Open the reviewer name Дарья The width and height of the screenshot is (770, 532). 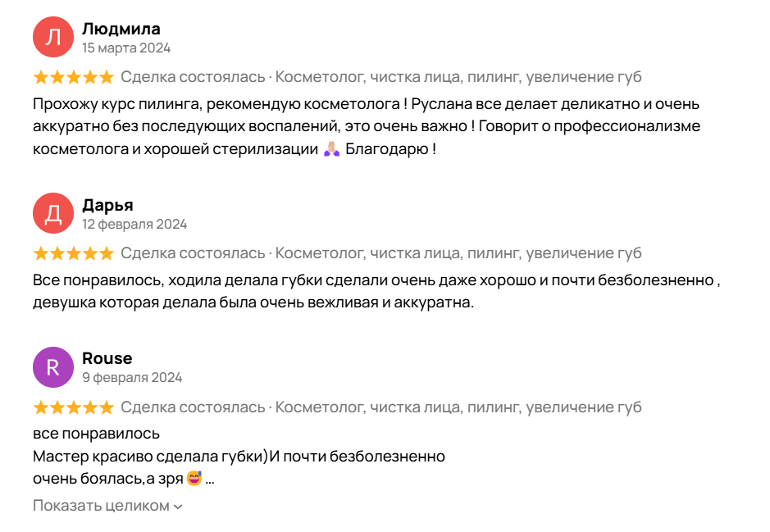click(x=107, y=205)
